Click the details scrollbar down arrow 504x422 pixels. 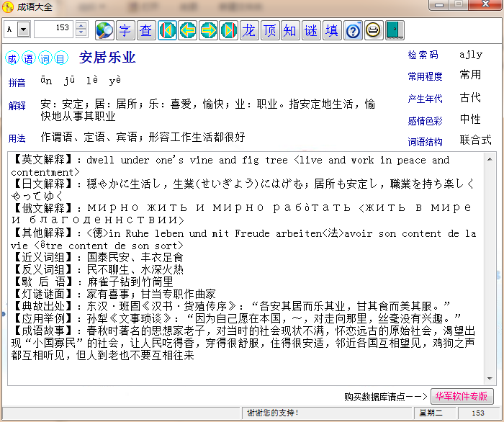click(490, 379)
